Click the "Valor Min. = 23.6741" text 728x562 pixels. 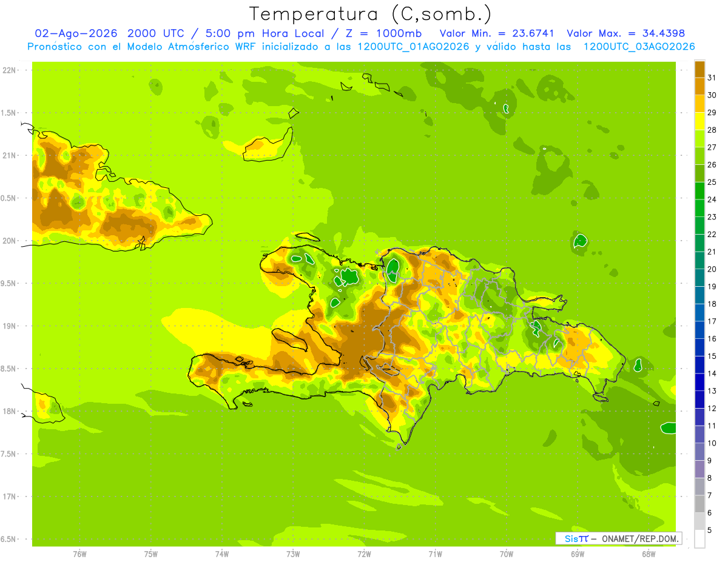(x=497, y=33)
